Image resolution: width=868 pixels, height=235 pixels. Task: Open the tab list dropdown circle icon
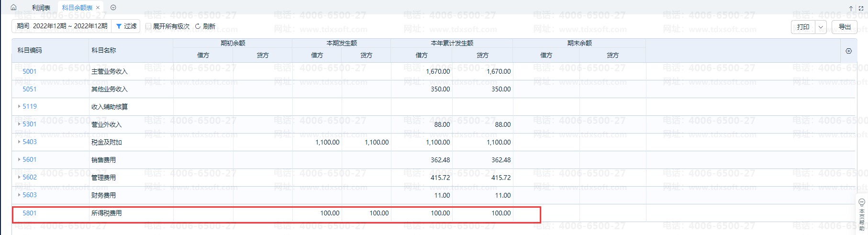(x=113, y=8)
